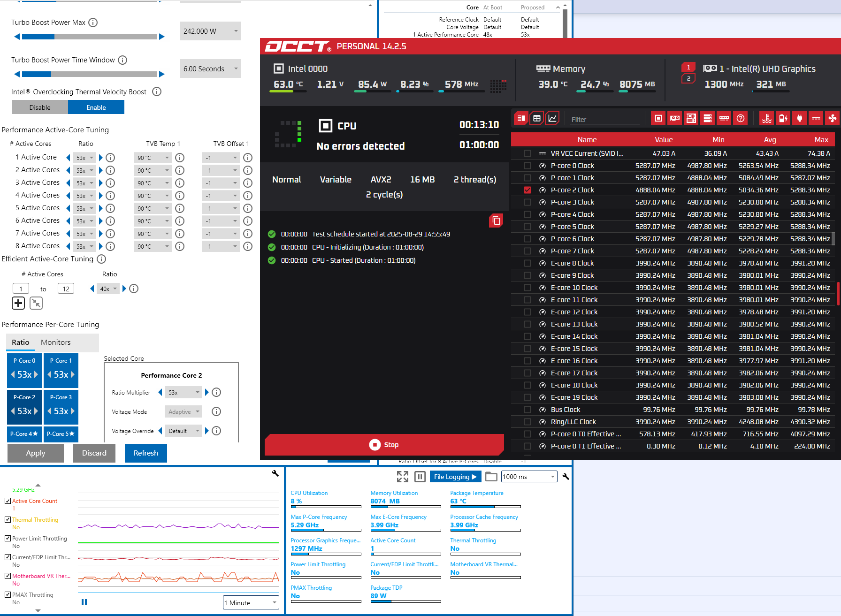Screen dimensions: 841x616
Task: Check the VR VCC Current (SVID) sensor checkbox
Action: tap(528, 153)
